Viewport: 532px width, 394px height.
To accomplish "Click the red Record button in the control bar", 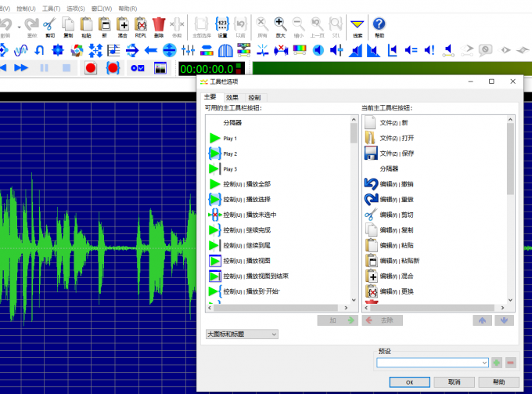I will [90, 68].
